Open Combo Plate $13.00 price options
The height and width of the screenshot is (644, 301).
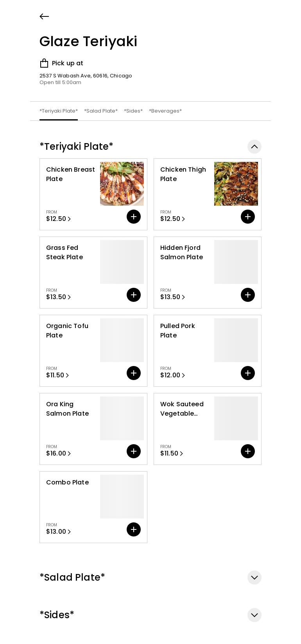click(59, 532)
